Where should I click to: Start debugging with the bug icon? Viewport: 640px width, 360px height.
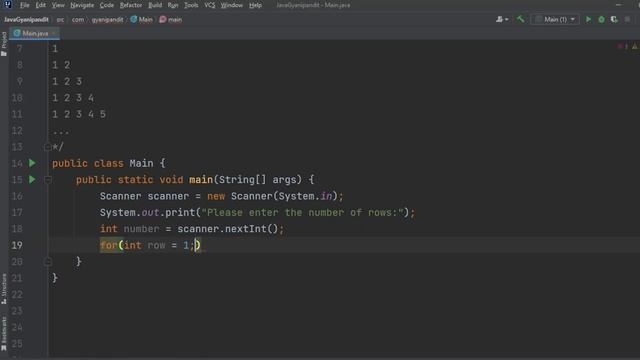(x=601, y=19)
